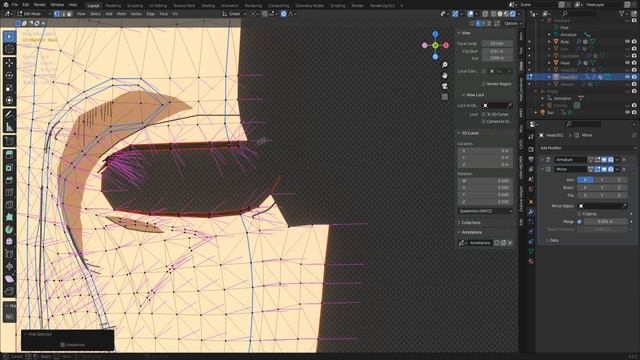Select the Smooth tool
This screenshot has height=360, width=640.
point(9,242)
